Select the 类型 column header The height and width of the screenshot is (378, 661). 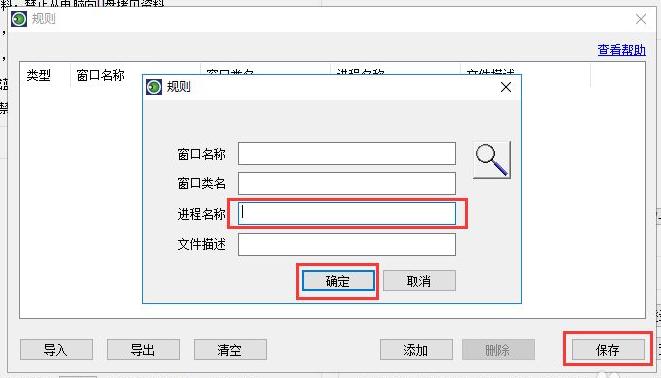pos(44,75)
